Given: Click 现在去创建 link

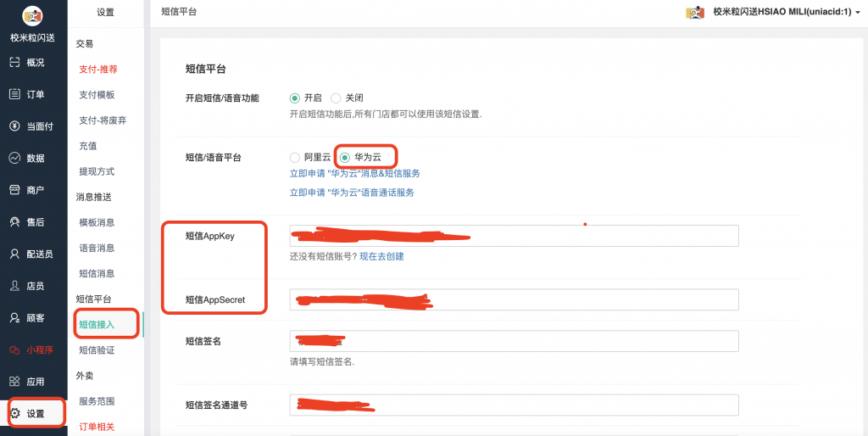Looking at the screenshot, I should click(382, 257).
